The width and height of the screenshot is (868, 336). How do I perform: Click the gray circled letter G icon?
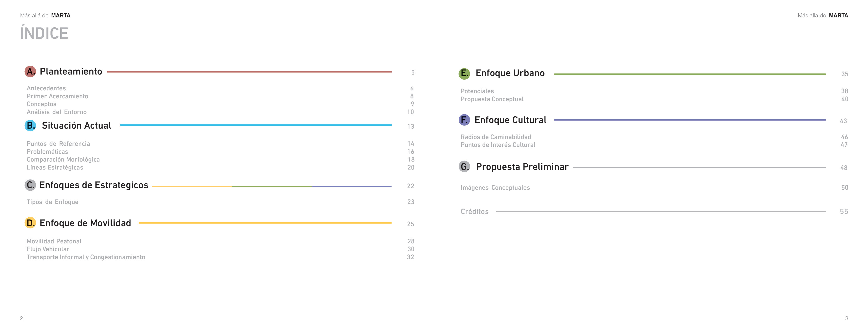coord(464,167)
